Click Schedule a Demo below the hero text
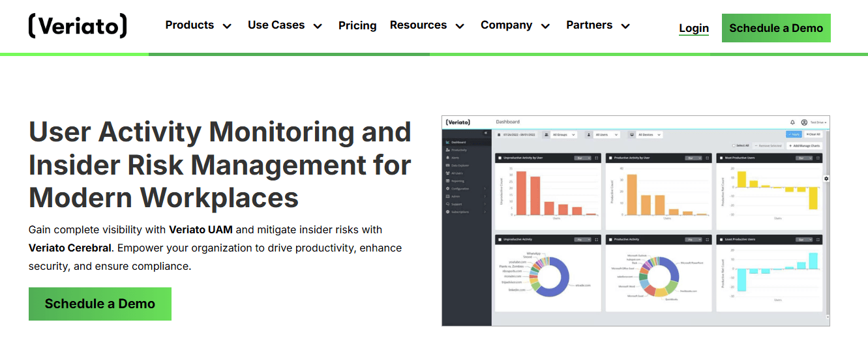868x346 pixels. click(100, 304)
